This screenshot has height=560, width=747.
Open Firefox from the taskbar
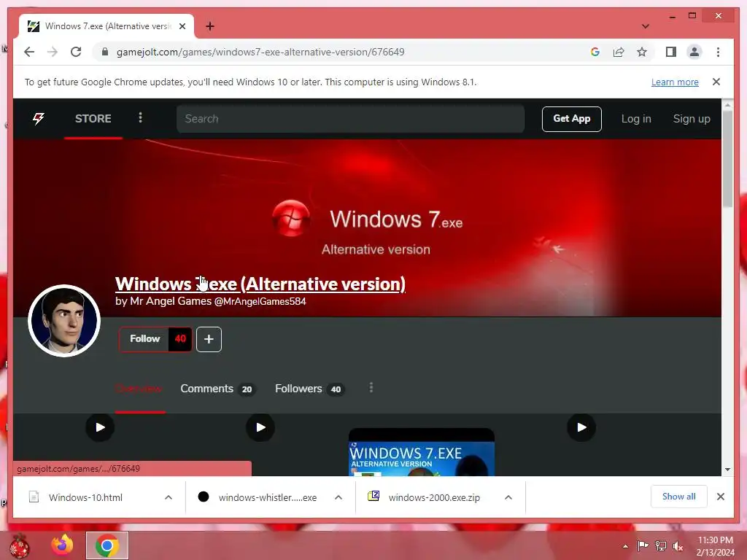(x=63, y=545)
